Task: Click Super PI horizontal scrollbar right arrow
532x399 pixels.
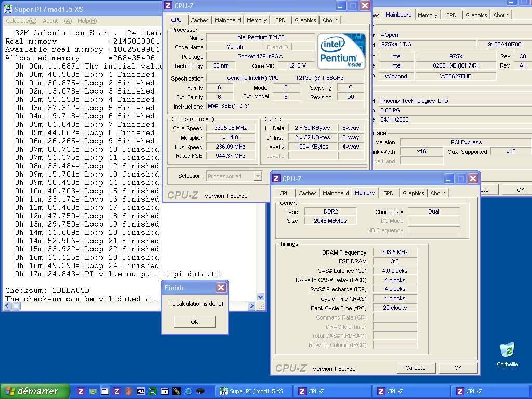Action: (x=251, y=305)
